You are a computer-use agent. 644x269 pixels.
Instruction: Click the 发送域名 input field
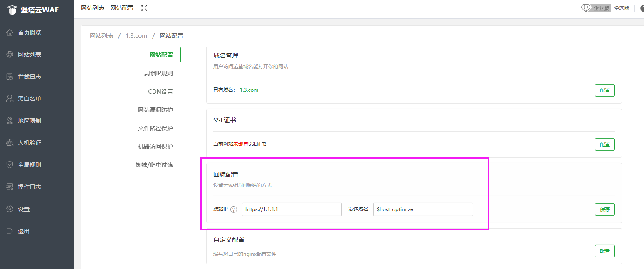tap(423, 209)
